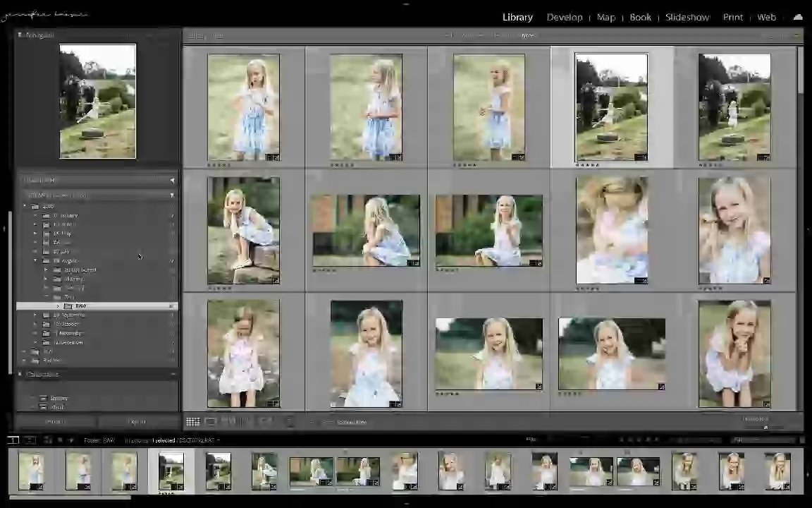Go to the Print module

point(733,17)
